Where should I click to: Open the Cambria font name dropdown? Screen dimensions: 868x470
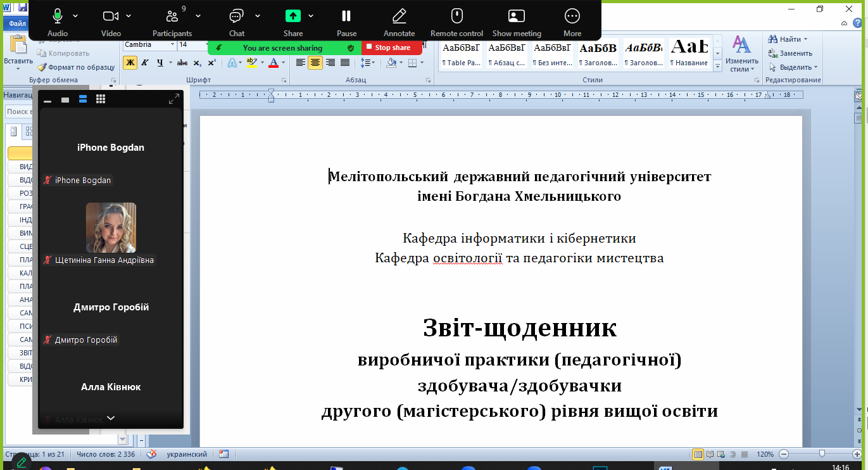pyautogui.click(x=173, y=44)
